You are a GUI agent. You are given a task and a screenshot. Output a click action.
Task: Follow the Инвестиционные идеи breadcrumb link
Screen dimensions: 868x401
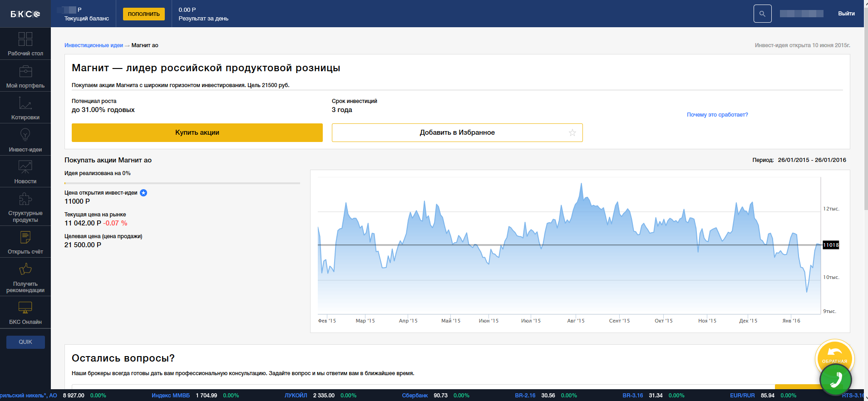coord(94,45)
